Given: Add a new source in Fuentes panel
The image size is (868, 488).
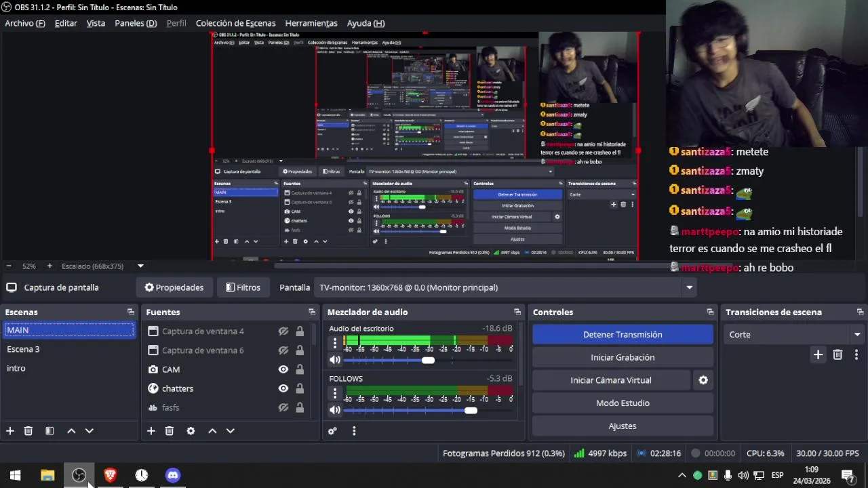Looking at the screenshot, I should [151, 431].
